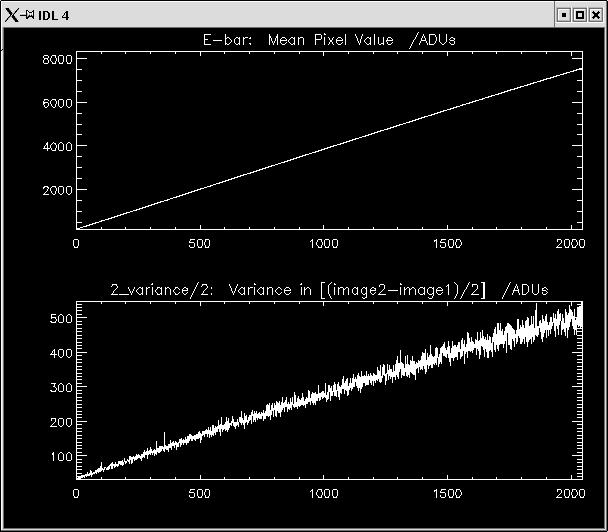608x532 pixels.
Task: Click the 4000 y-axis label on upper plot
Action: pyautogui.click(x=58, y=146)
